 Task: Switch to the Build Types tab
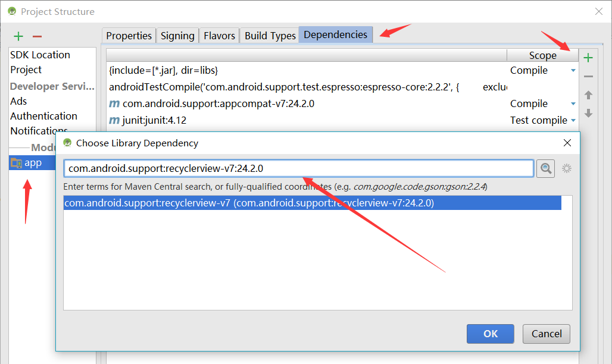click(x=270, y=36)
